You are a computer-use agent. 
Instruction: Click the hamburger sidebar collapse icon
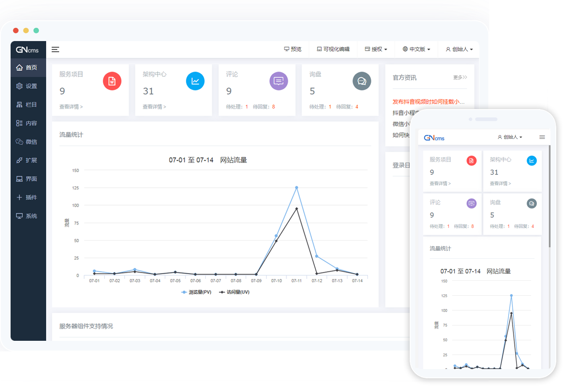point(55,49)
